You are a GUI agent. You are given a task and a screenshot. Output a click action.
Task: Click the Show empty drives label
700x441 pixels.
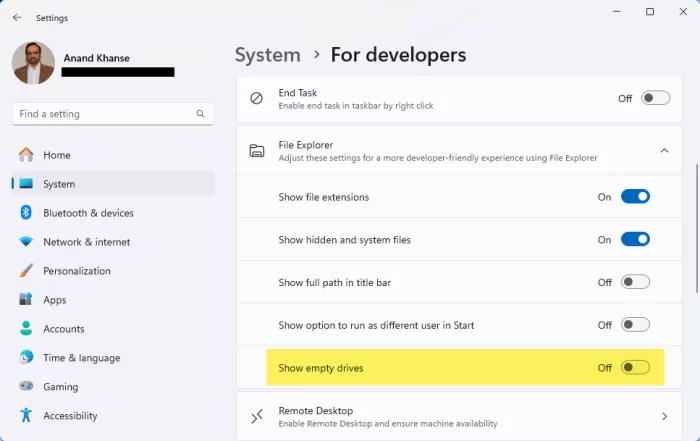321,368
